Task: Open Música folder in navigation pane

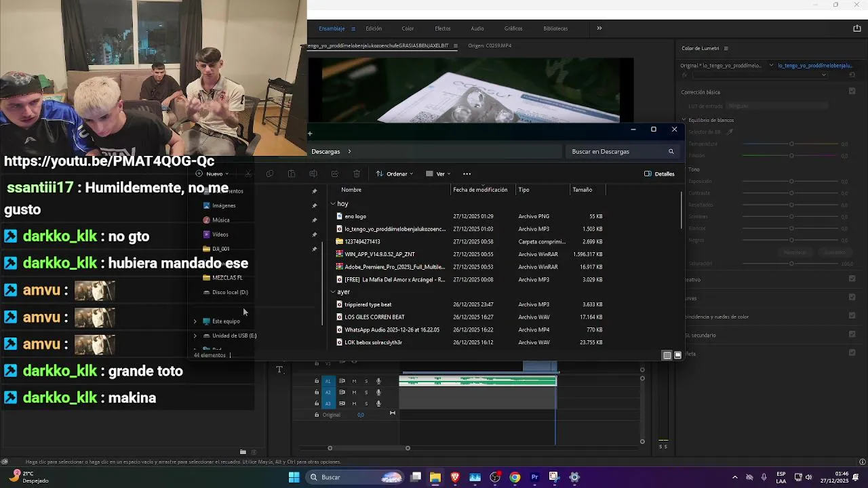Action: [220, 220]
